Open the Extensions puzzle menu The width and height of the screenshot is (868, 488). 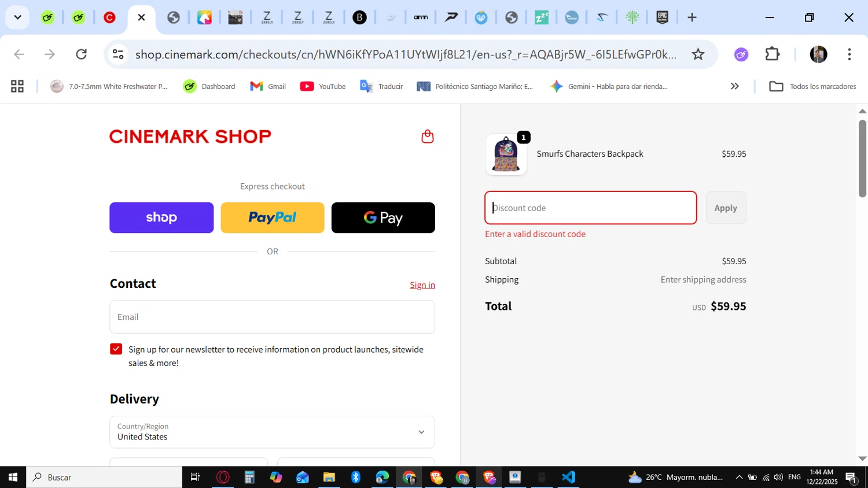coord(773,54)
